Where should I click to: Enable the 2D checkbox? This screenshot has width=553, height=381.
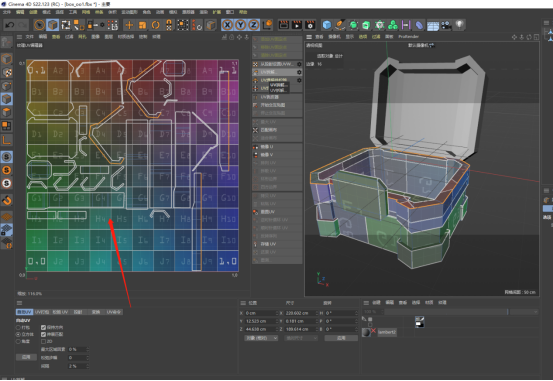click(x=43, y=341)
